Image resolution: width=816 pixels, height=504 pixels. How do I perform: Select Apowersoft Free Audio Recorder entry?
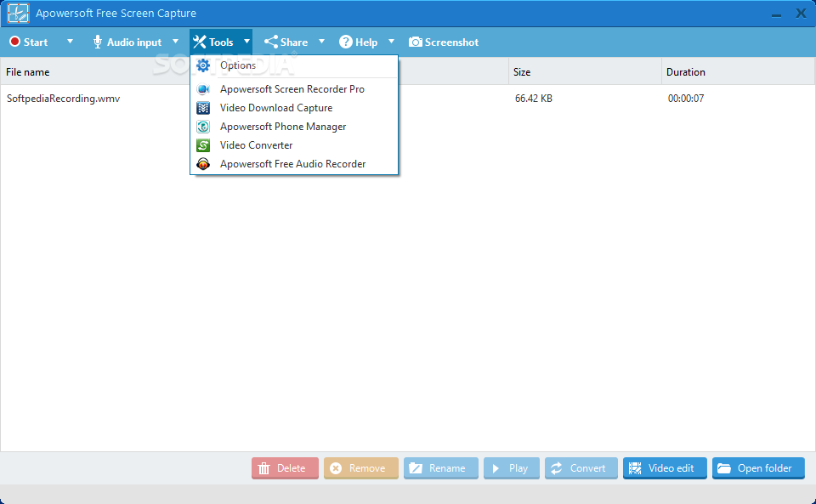(294, 164)
